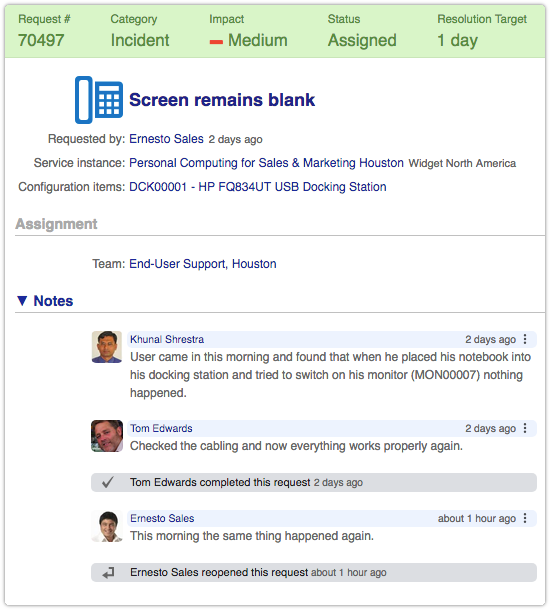Click the Resolution Target label
Screen dimensions: 550x610
tap(482, 19)
